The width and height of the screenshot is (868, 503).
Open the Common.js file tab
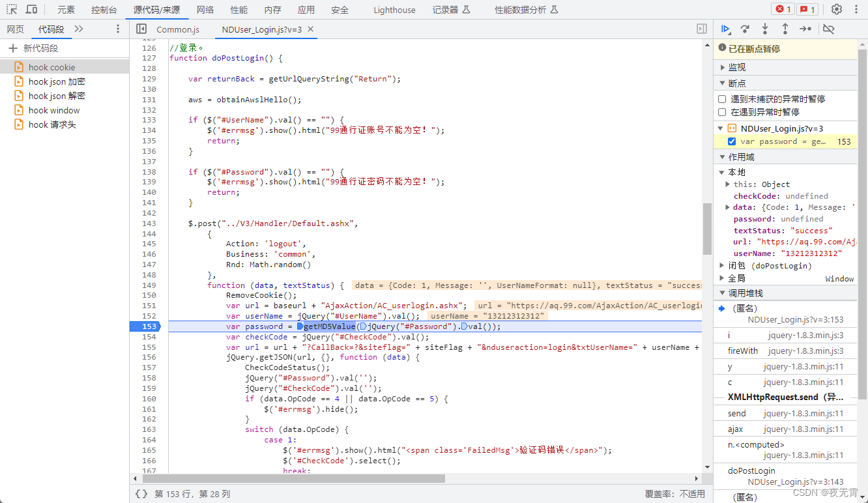(178, 29)
